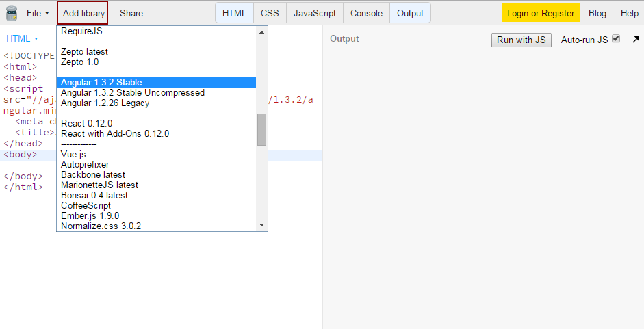Viewport: 644px width, 329px height.
Task: Choose Angular 1.3.2 Stable Uncompressed
Action: tap(156, 93)
